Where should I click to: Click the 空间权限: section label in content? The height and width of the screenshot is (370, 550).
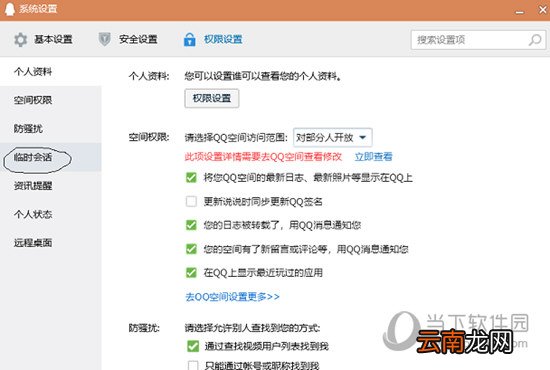coord(149,137)
